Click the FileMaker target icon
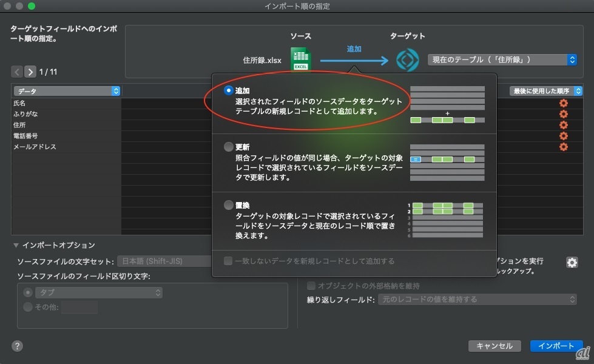The image size is (594, 364). [x=407, y=59]
